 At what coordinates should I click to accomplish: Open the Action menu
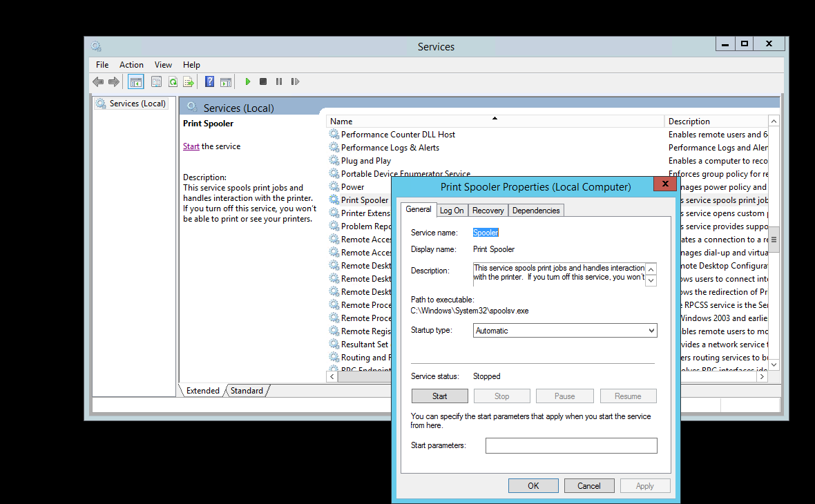pyautogui.click(x=131, y=65)
